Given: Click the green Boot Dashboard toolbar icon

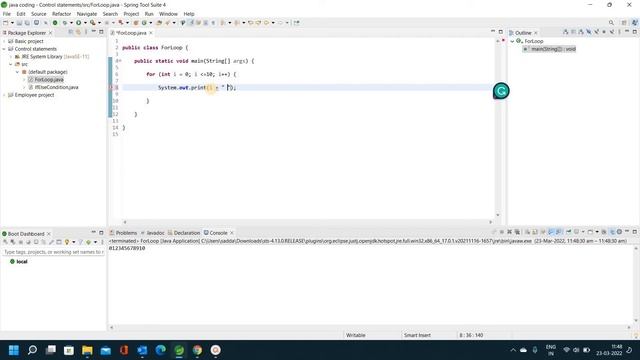Looking at the screenshot, I should [55, 23].
